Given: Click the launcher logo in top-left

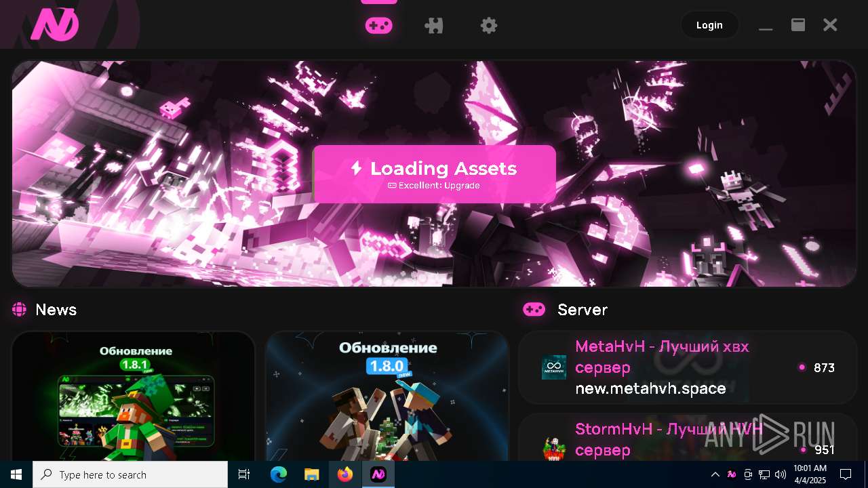Looking at the screenshot, I should point(55,25).
